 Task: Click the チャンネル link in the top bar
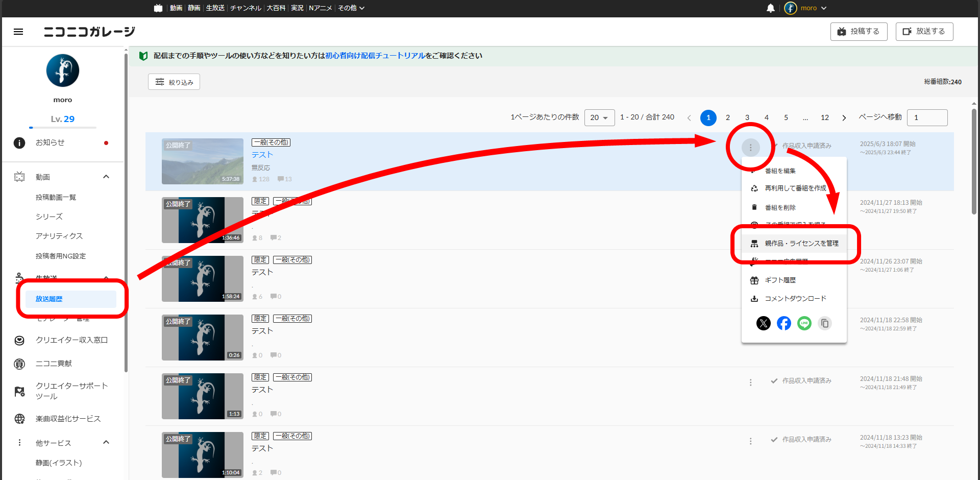coord(246,8)
